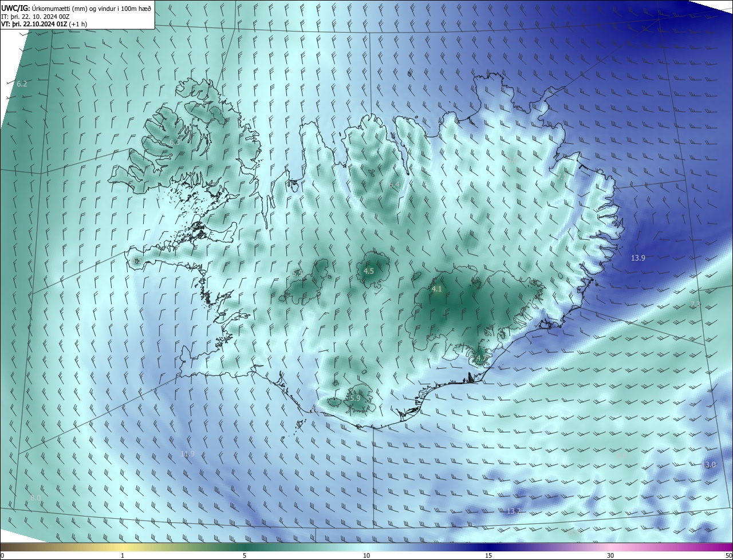Click the 5.9 value on the south glacier
The image size is (733, 560).
click(x=354, y=398)
